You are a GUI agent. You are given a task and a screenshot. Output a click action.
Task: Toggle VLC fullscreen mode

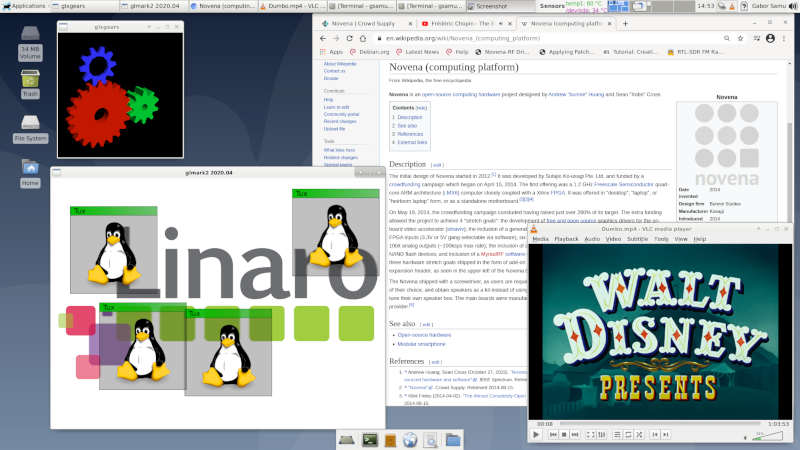590,435
